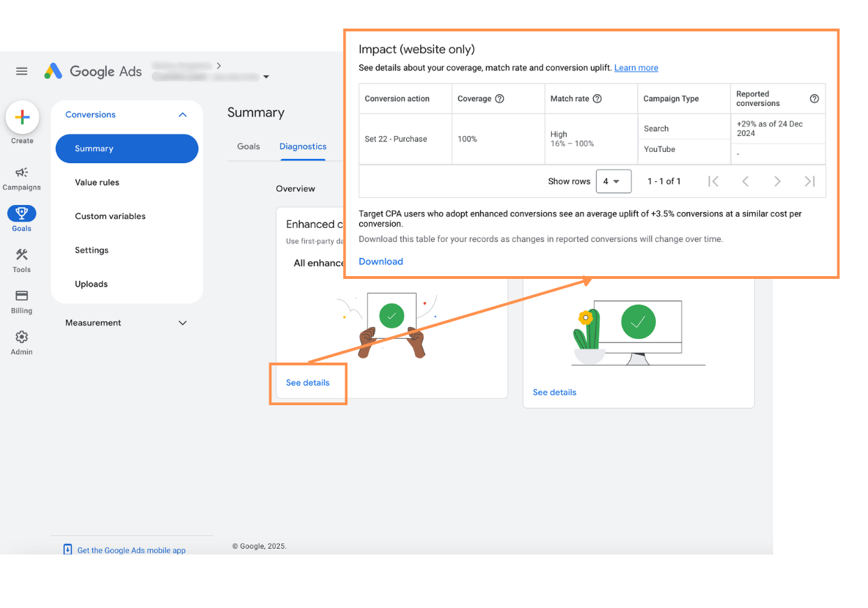Click the Reported conversions help icon
The width and height of the screenshot is (868, 608).
tap(814, 99)
